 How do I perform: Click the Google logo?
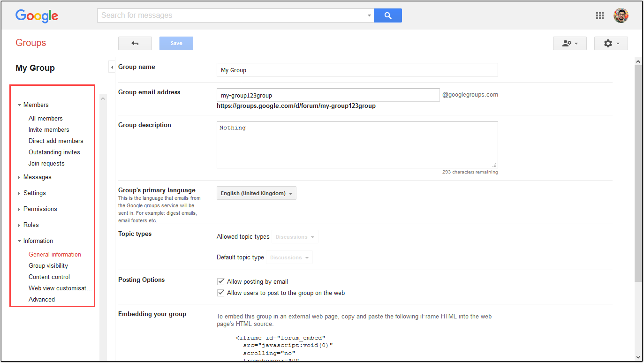coord(37,16)
